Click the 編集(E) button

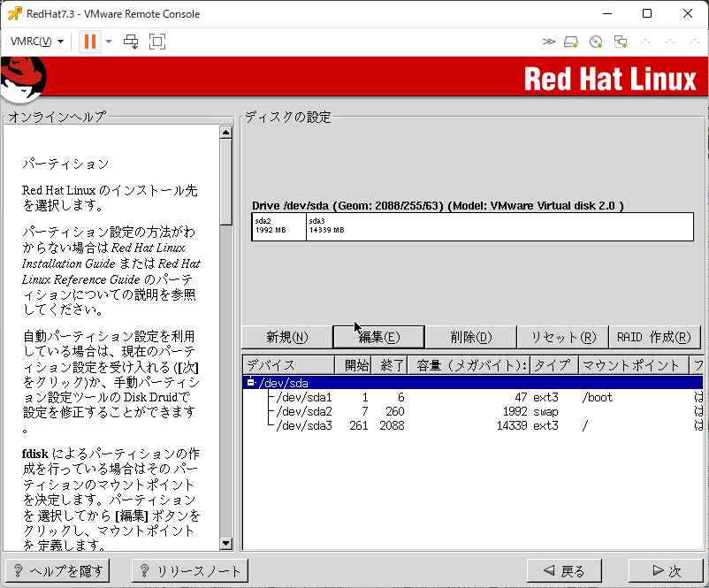379,337
